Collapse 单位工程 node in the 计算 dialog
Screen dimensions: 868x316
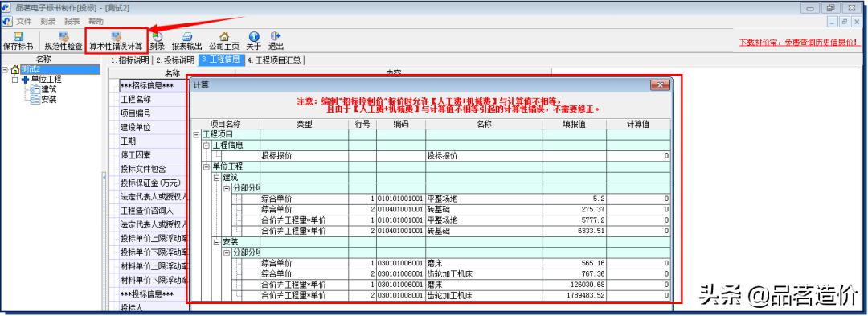tap(207, 166)
